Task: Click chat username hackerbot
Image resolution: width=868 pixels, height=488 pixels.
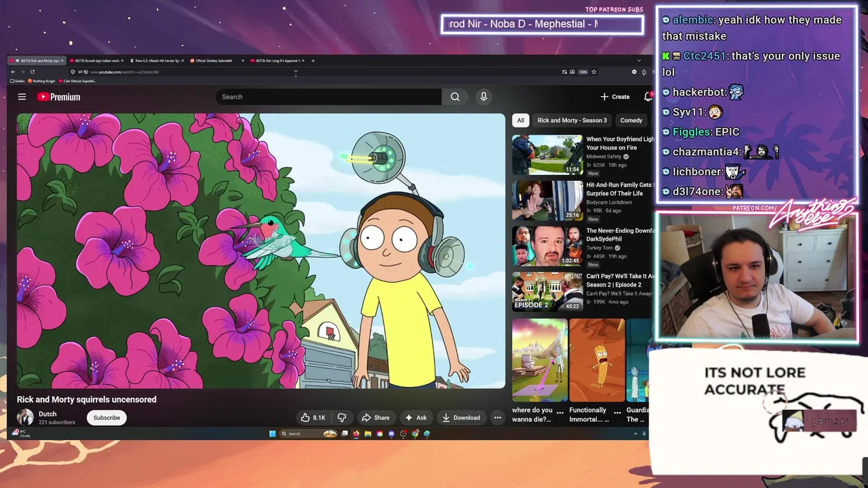Action: click(699, 91)
